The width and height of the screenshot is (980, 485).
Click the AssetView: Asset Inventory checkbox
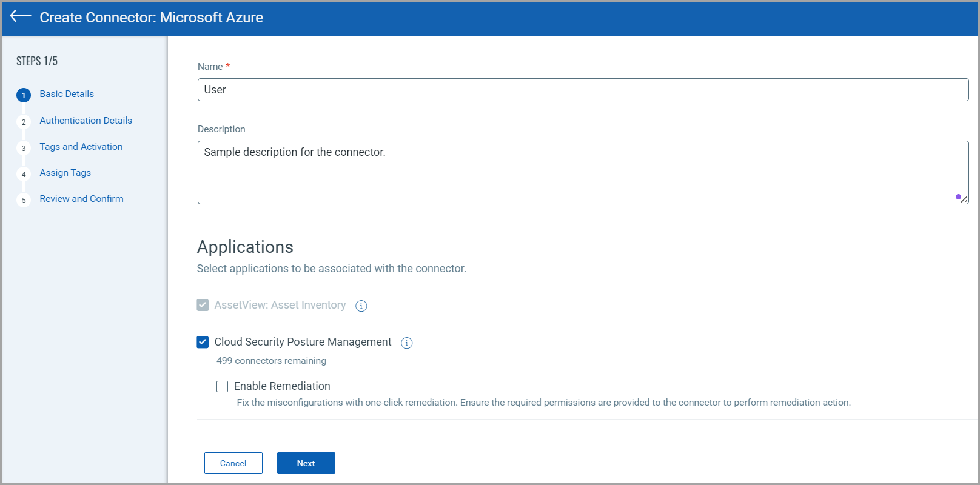[203, 305]
